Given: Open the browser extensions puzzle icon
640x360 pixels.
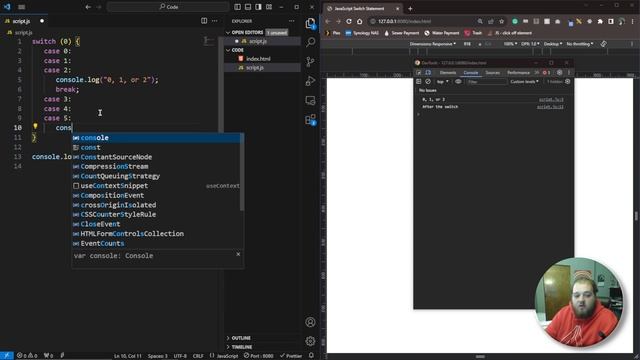Looking at the screenshot, I should (600, 21).
